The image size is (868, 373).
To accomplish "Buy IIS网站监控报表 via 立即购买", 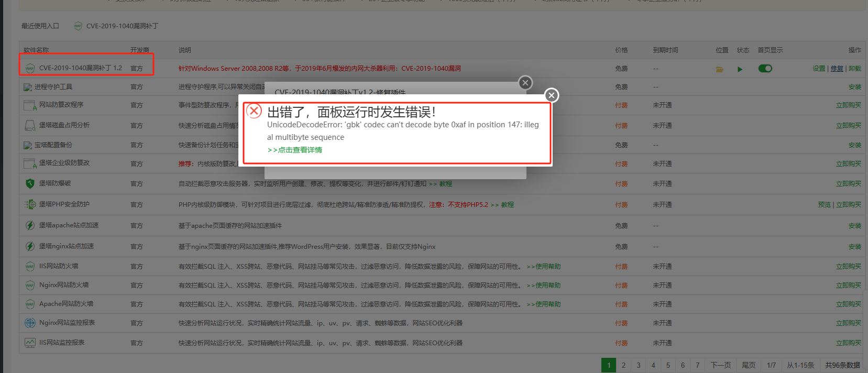I will coord(849,343).
